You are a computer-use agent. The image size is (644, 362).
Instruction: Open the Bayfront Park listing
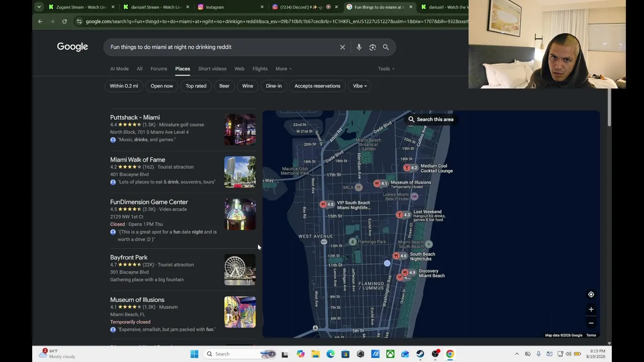[x=129, y=257]
